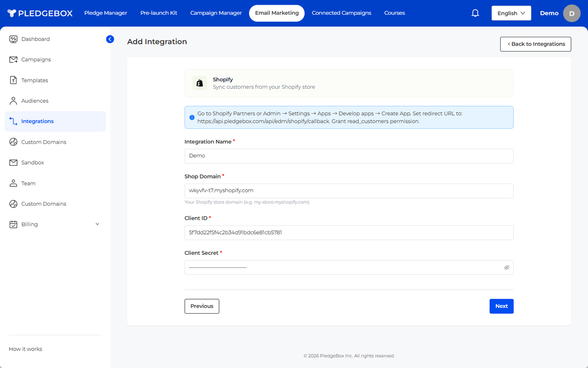Screen dimensions: 588x368
Task: Go back via Back to Integrations
Action: [536, 44]
